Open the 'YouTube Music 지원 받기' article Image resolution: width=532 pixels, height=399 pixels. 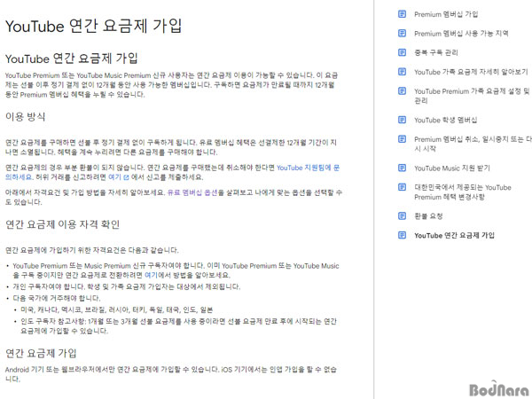[452, 168]
